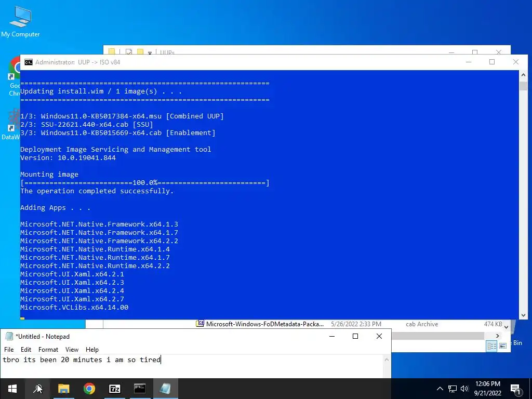Image resolution: width=532 pixels, height=399 pixels.
Task: Open Notepad File menu
Action: click(x=9, y=350)
